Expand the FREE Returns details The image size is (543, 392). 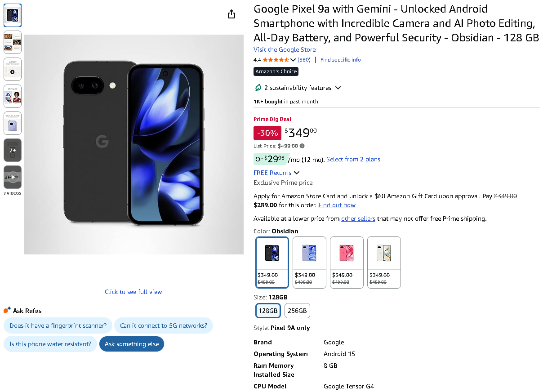tap(276, 173)
